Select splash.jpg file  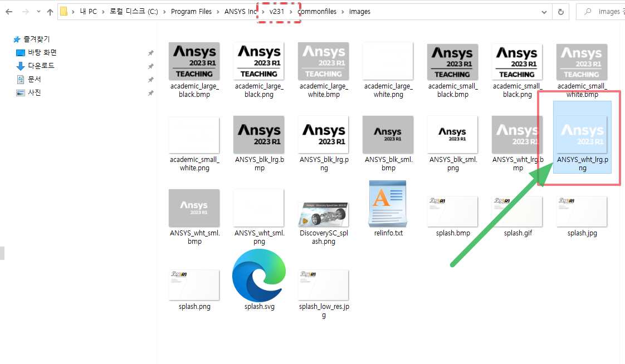582,217
